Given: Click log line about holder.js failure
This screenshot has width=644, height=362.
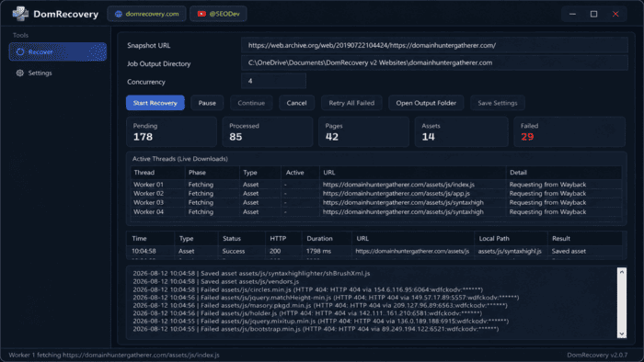Looking at the screenshot, I should pos(307,313).
